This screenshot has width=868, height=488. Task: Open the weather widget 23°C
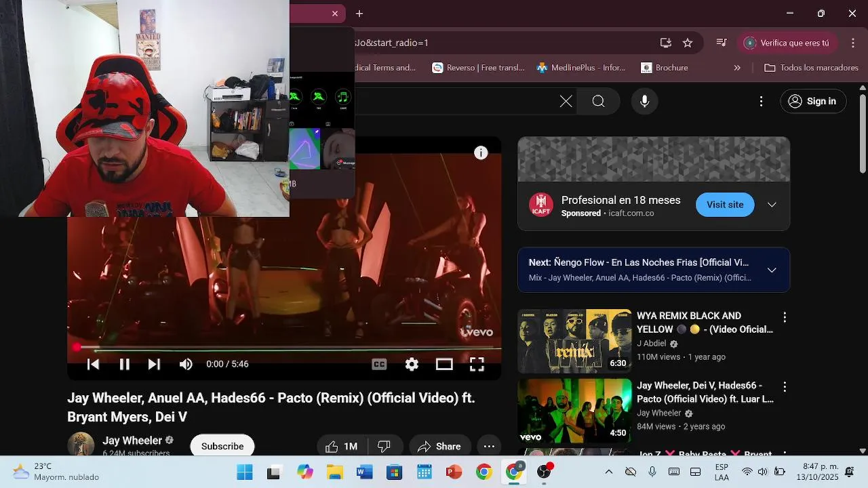(x=56, y=472)
